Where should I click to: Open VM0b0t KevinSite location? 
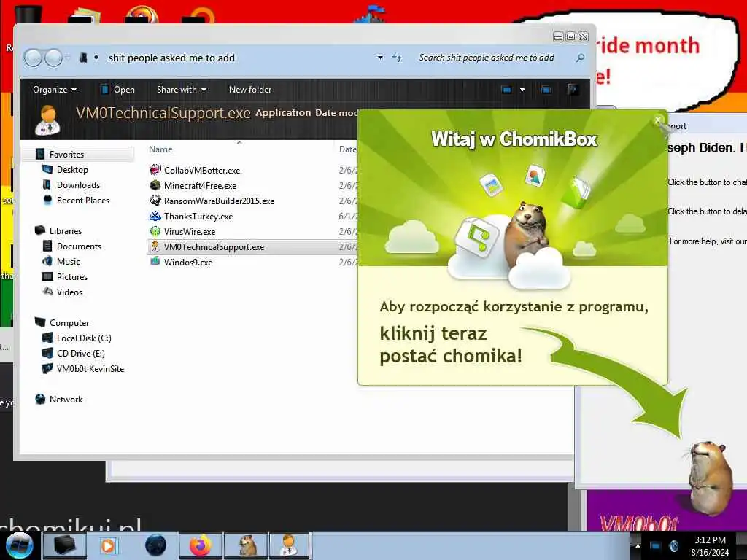[x=90, y=368]
